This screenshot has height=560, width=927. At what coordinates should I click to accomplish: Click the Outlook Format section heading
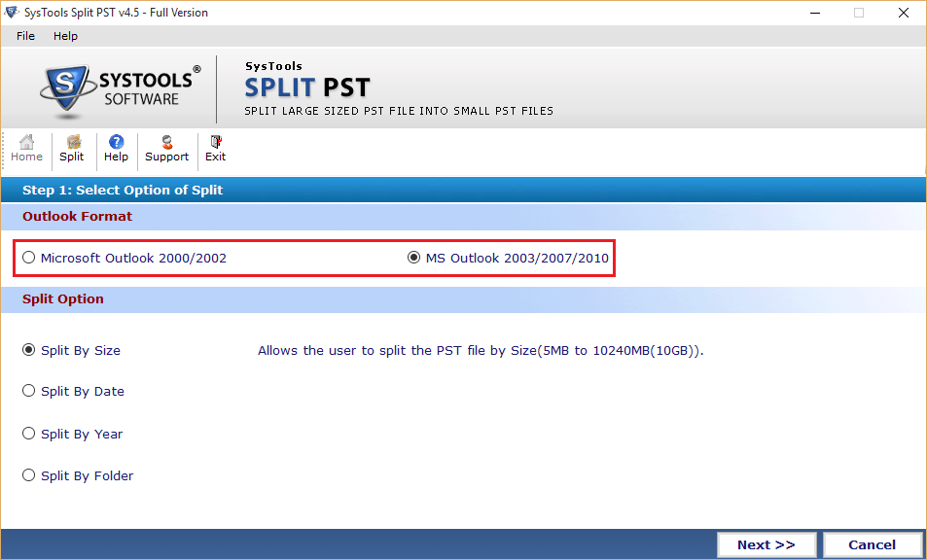78,216
